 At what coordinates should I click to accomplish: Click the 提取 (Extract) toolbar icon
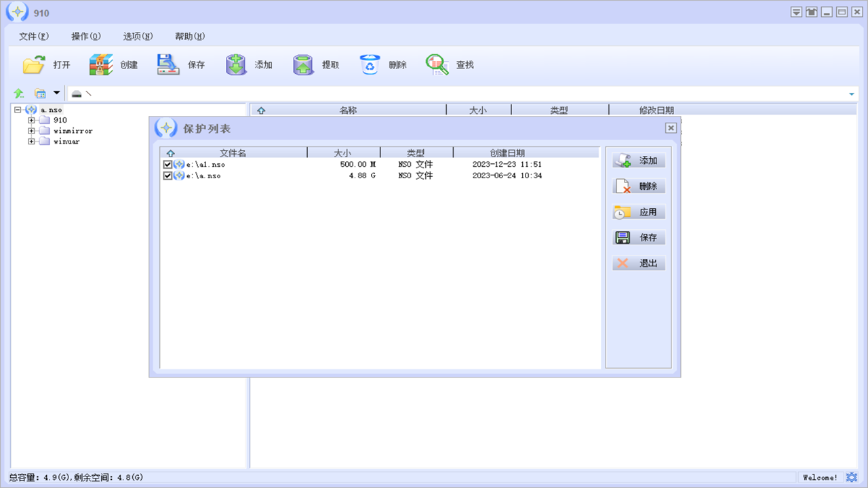pos(302,64)
